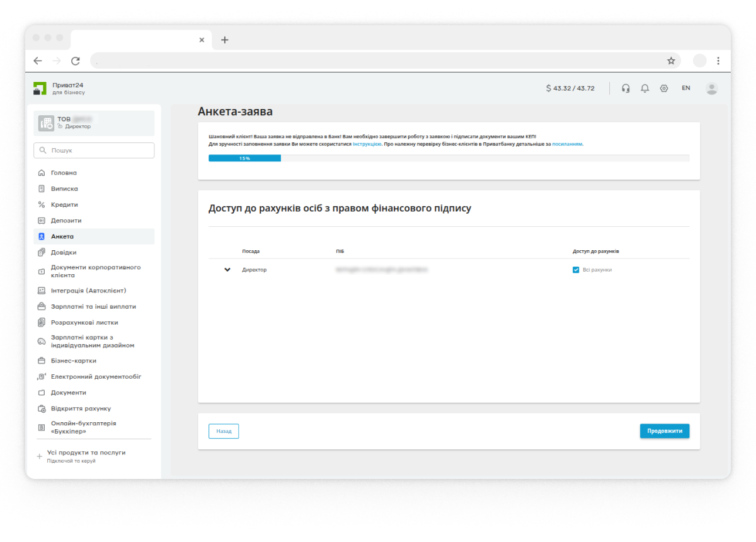Open the Інструкцією link
This screenshot has height=542, width=756.
point(367,144)
